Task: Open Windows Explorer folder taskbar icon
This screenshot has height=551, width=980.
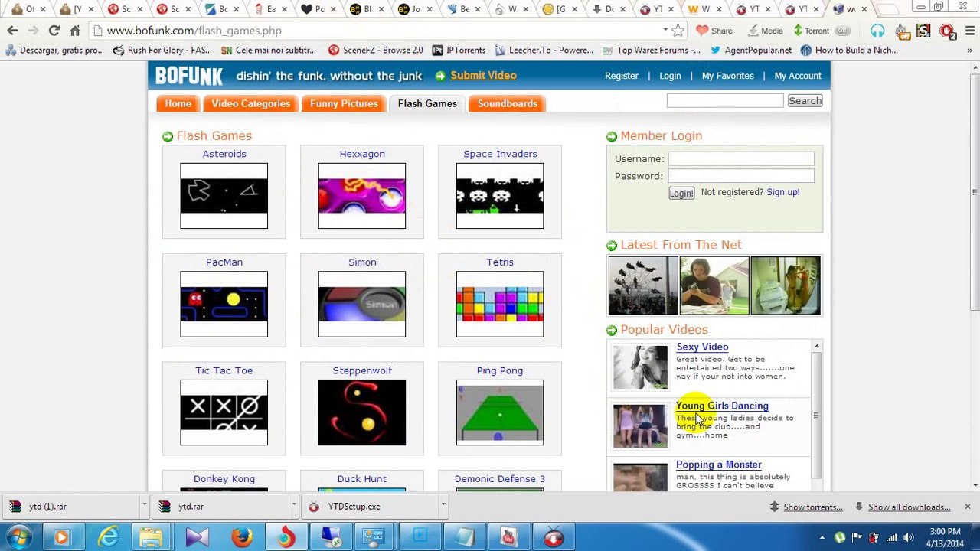Action: point(152,538)
